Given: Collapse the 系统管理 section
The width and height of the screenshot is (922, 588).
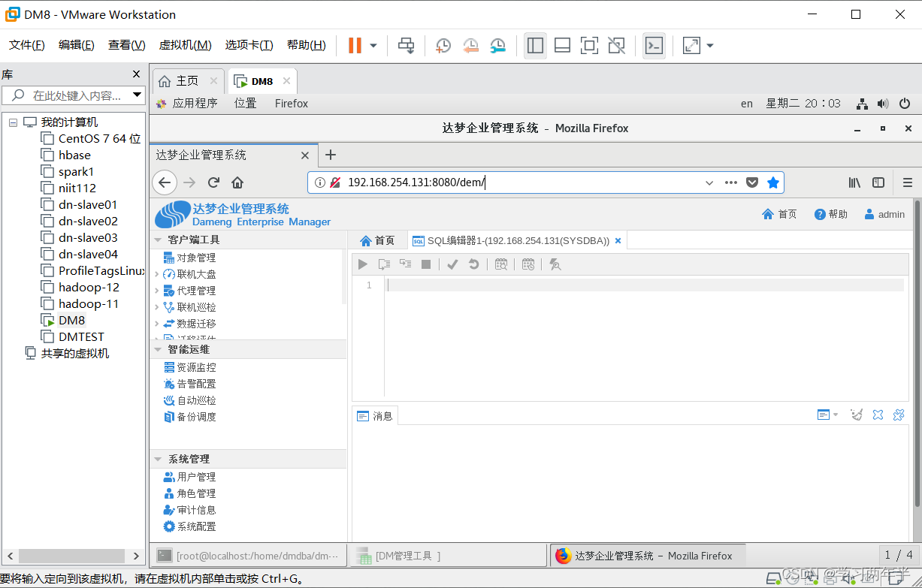Looking at the screenshot, I should click(x=158, y=459).
